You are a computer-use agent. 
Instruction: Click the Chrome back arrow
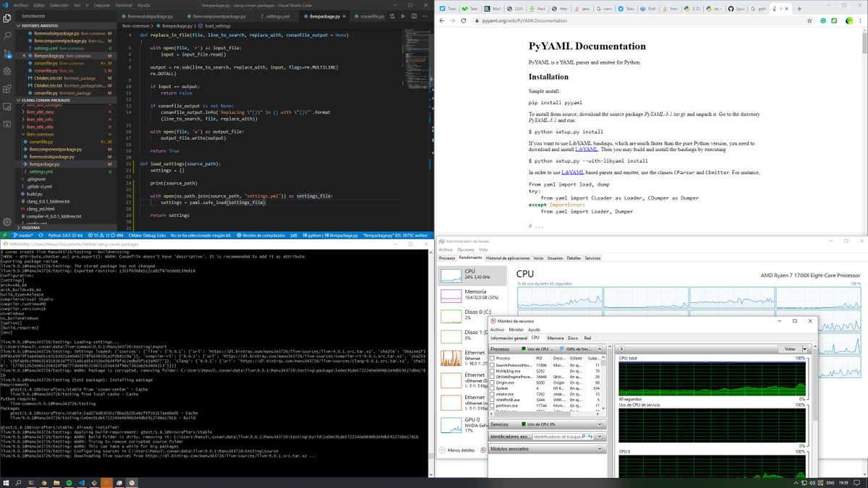point(443,21)
